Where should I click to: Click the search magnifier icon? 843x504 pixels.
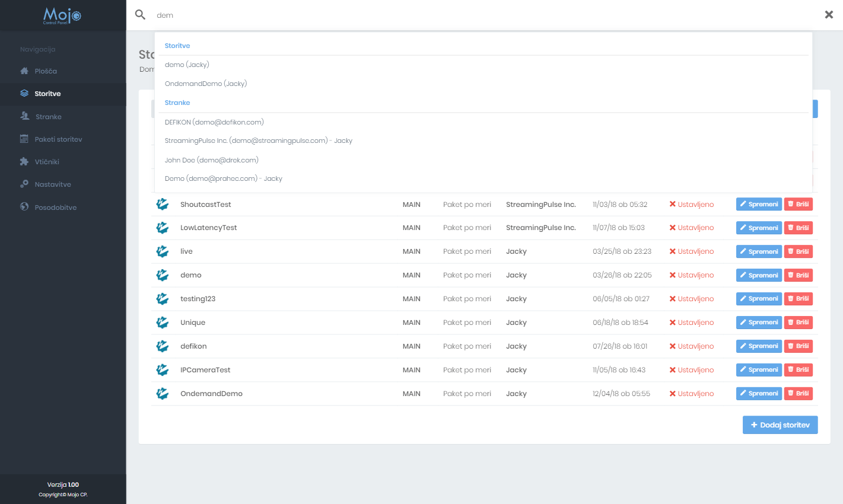click(x=140, y=15)
